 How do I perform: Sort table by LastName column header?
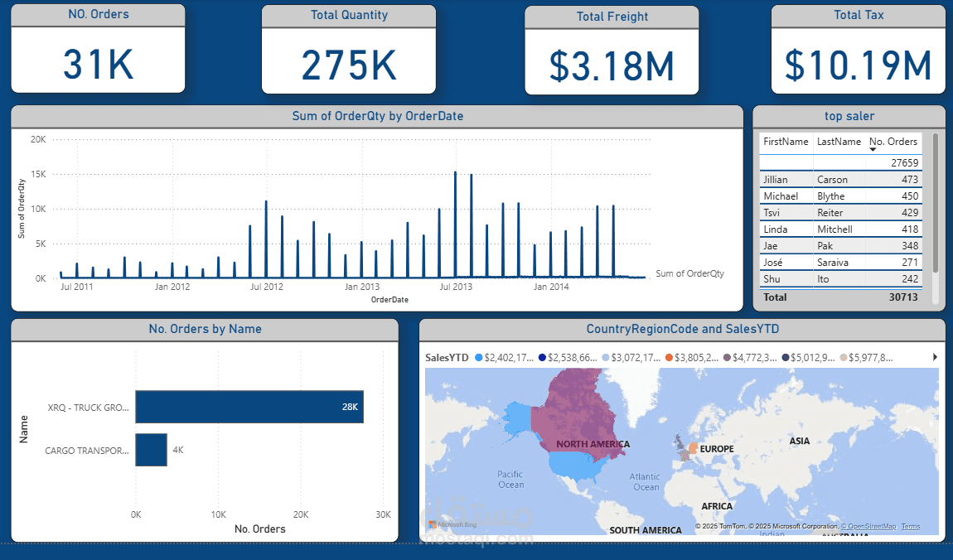(x=839, y=142)
